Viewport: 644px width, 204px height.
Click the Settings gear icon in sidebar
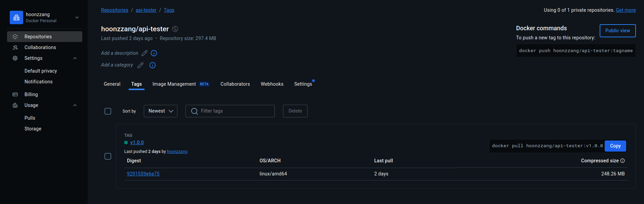pos(15,58)
